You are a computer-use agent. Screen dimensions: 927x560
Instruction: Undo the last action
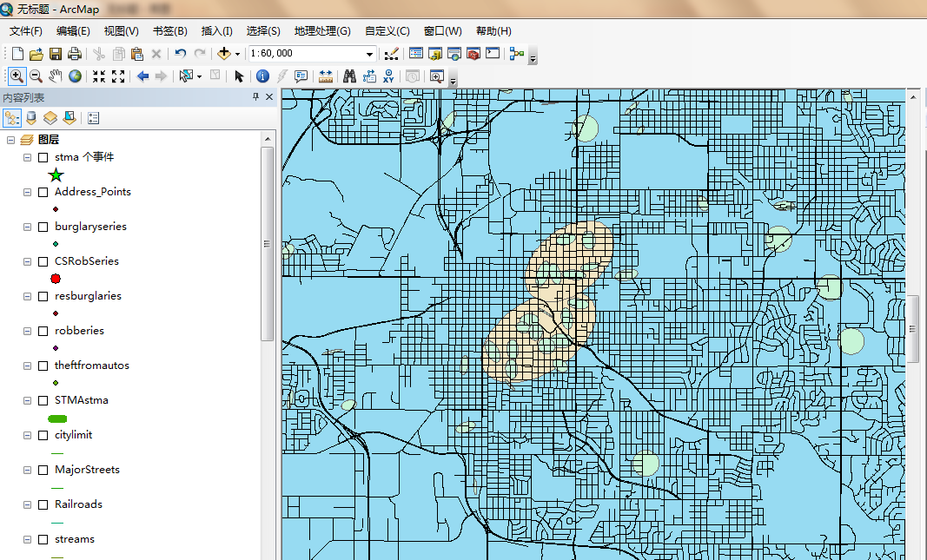point(181,54)
